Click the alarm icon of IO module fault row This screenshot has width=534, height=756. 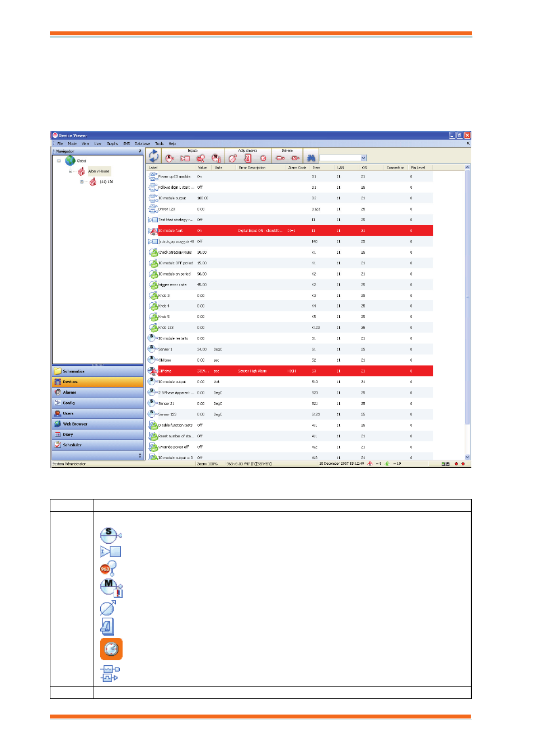tap(153, 231)
